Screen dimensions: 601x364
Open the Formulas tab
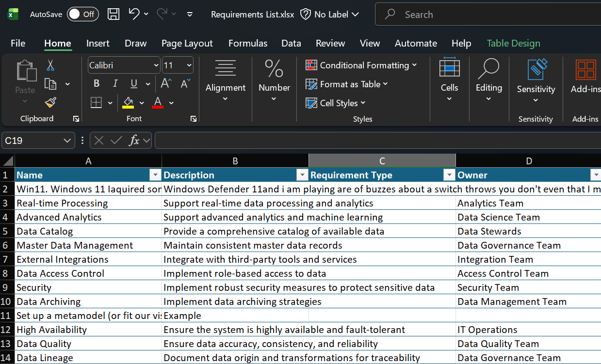tap(248, 43)
